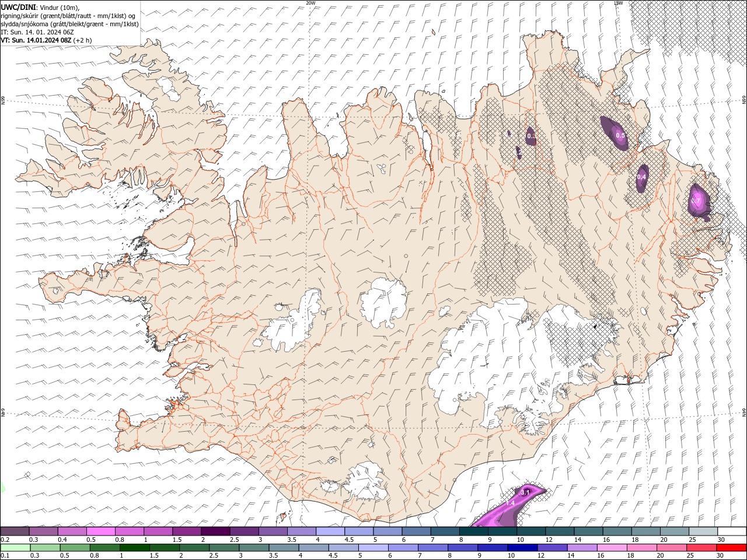Click the red 25 swatch in the lower legend
The image size is (747, 560).
click(x=701, y=548)
